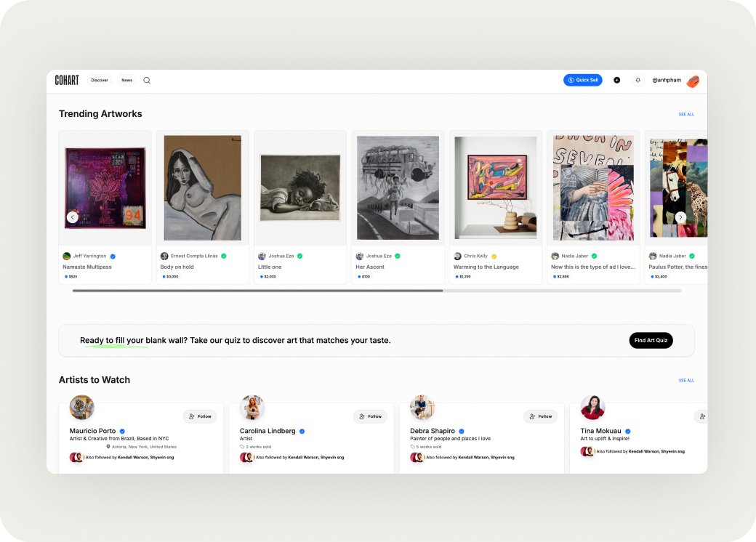Open Debra Shapiro's profile picture
This screenshot has width=756, height=542.
tap(422, 407)
